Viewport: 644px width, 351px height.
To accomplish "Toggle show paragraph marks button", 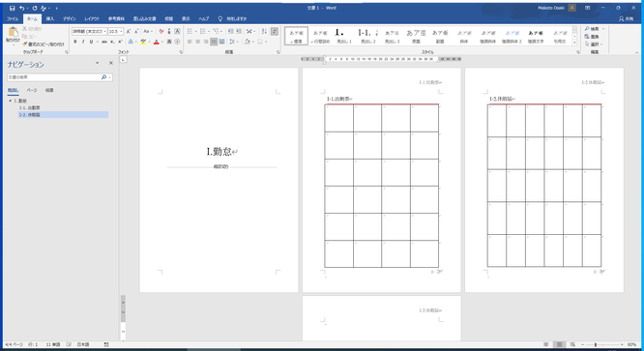I will pyautogui.click(x=275, y=31).
